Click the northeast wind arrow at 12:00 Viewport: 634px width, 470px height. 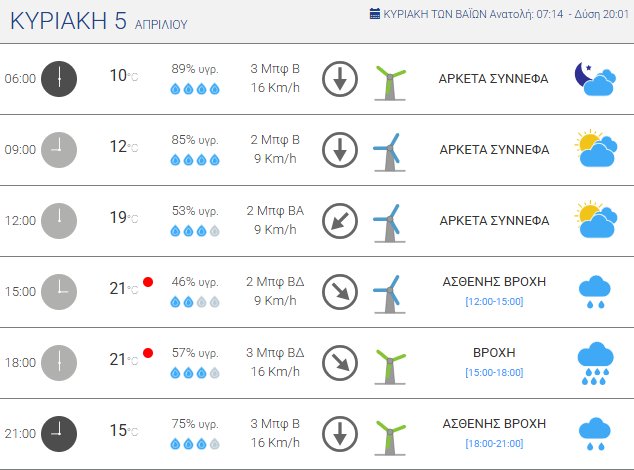(340, 221)
